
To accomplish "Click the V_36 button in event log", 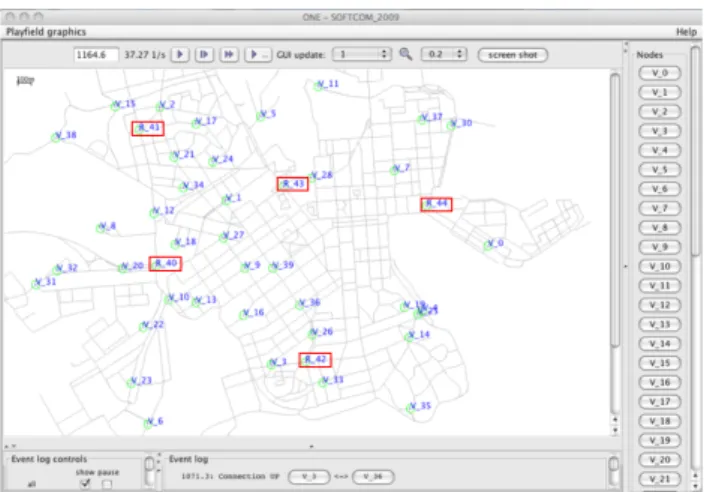I will coord(374,476).
